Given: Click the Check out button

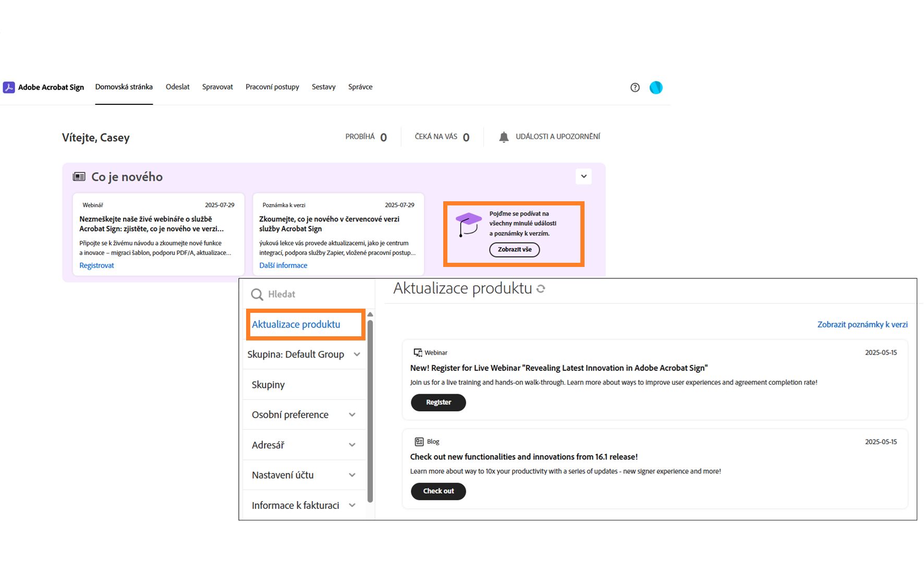Looking at the screenshot, I should point(439,491).
